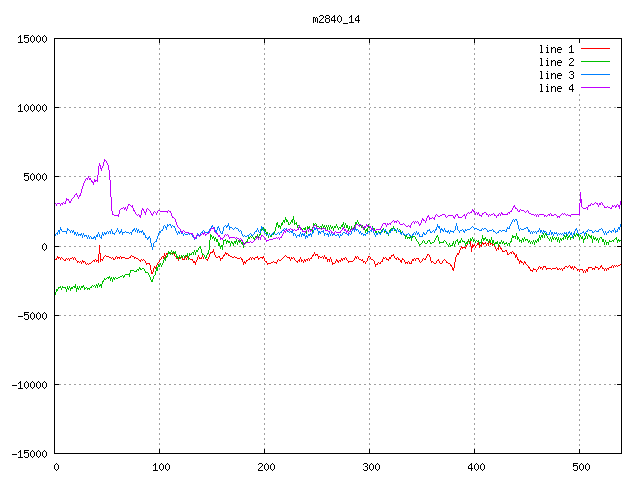Screen dimensions: 640x480
Task: Click the purple sample beside line 4
Action: (x=595, y=88)
